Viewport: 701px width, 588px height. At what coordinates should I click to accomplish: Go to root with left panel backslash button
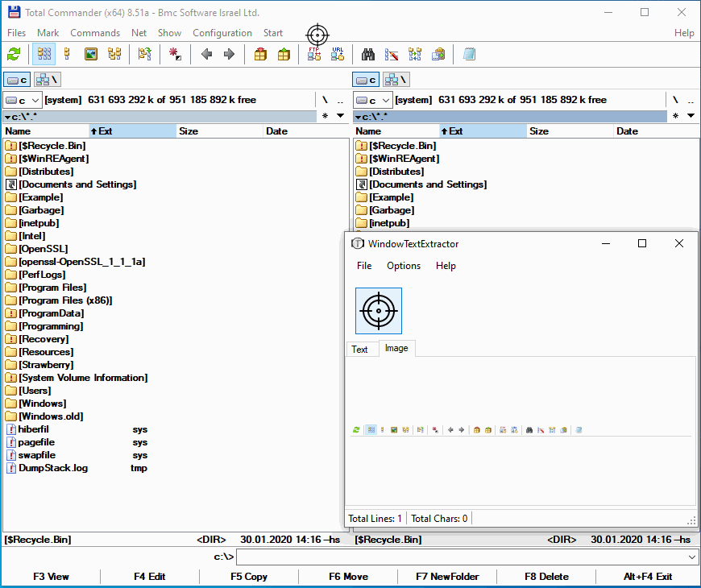point(325,100)
